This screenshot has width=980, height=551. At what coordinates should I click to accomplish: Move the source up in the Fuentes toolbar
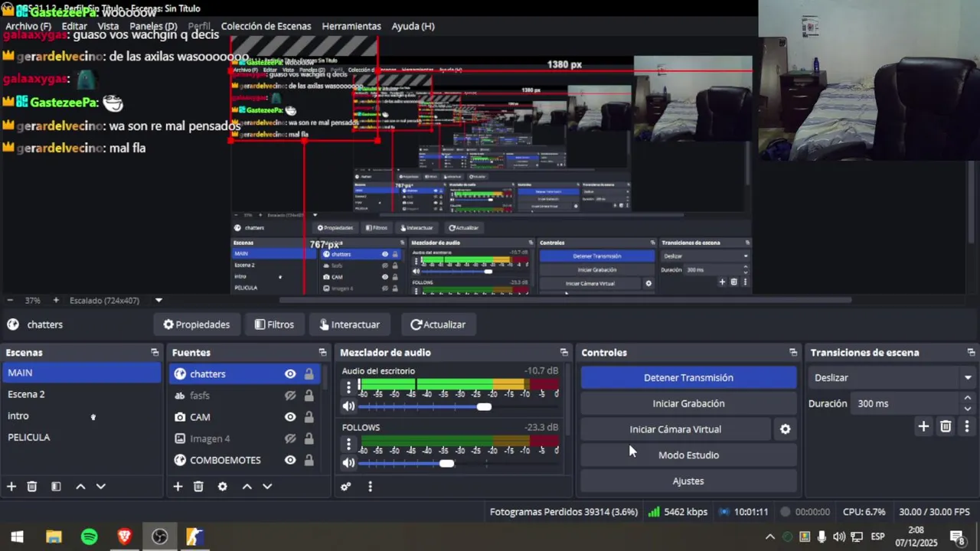(247, 486)
